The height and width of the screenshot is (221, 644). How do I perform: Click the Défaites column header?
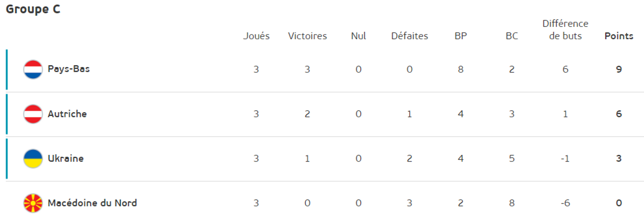(410, 36)
